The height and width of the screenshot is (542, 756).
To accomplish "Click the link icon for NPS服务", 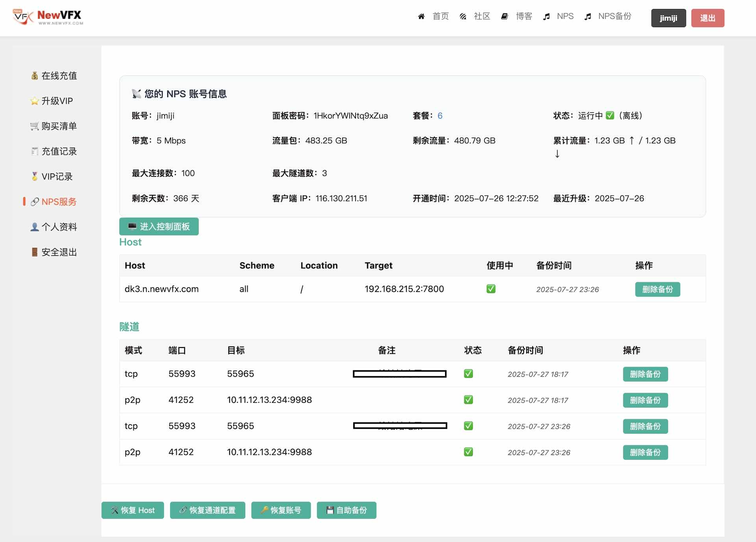I will pos(35,202).
